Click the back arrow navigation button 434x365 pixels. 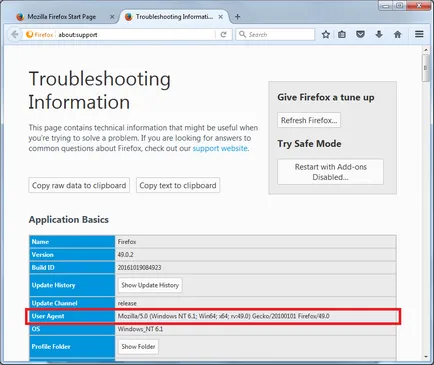(x=15, y=34)
